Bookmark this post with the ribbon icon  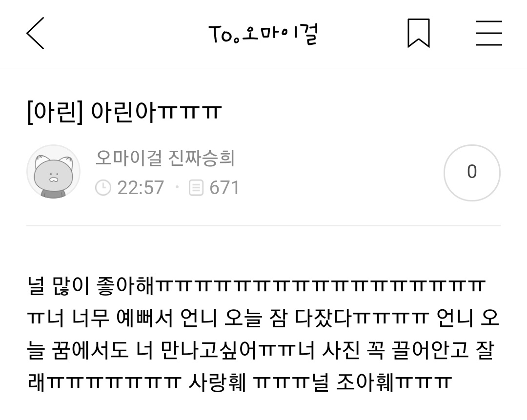coord(419,33)
